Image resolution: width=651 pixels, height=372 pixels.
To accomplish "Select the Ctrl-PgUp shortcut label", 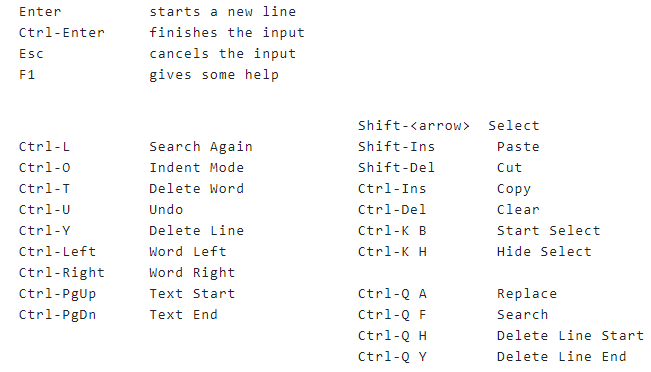I will 57,294.
